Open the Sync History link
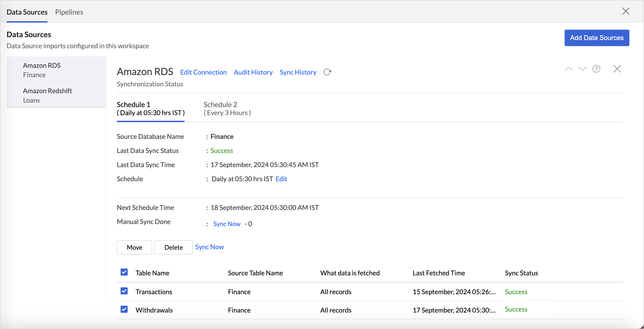Screen dimensions: 644x329 pos(298,72)
